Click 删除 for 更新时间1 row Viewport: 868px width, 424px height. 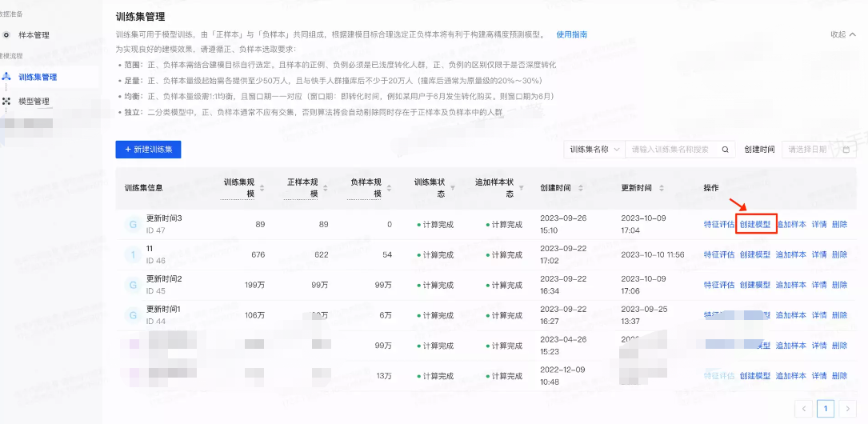tap(840, 315)
